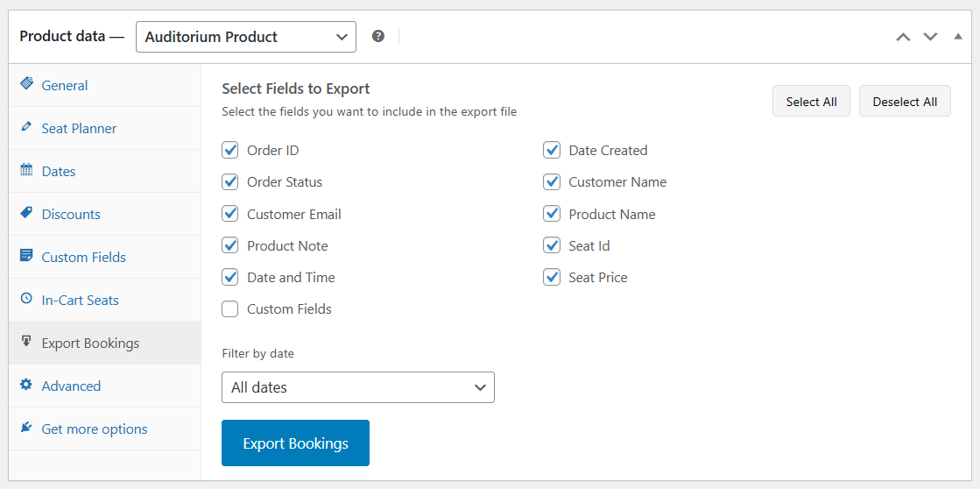Uncheck the Seat Price checkbox
The width and height of the screenshot is (980, 489).
(552, 277)
